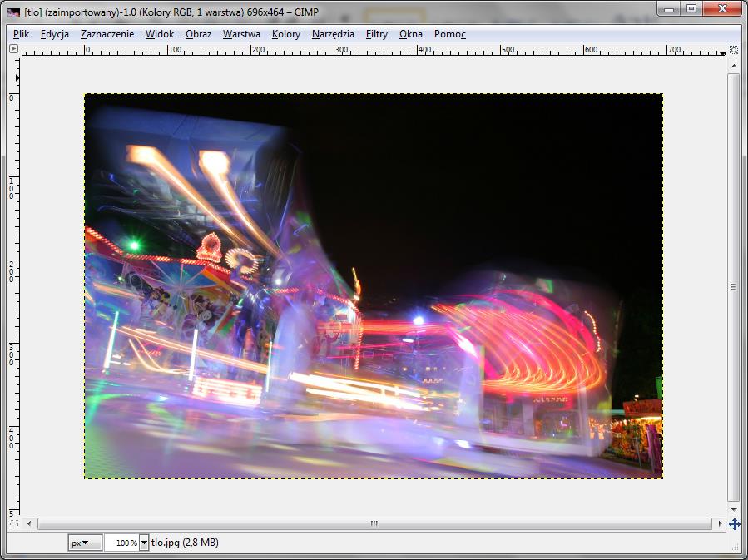Open the Okna menu
748x560 pixels.
411,34
